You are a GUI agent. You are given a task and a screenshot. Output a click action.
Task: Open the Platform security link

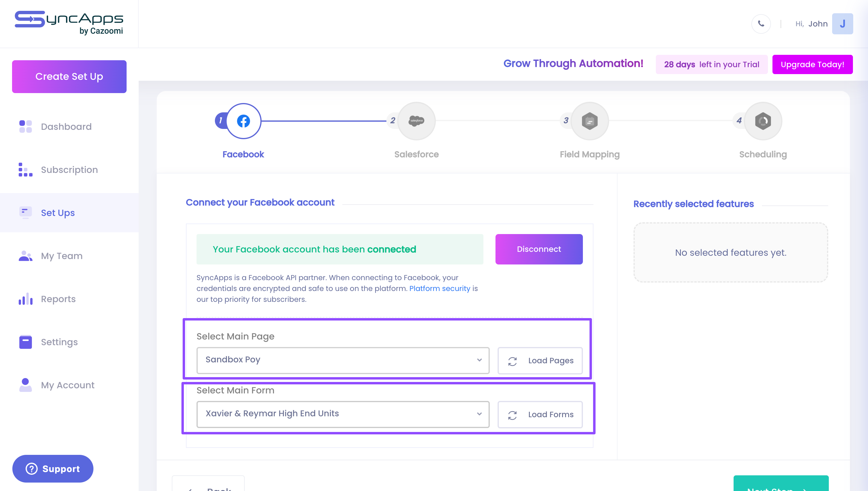point(439,288)
